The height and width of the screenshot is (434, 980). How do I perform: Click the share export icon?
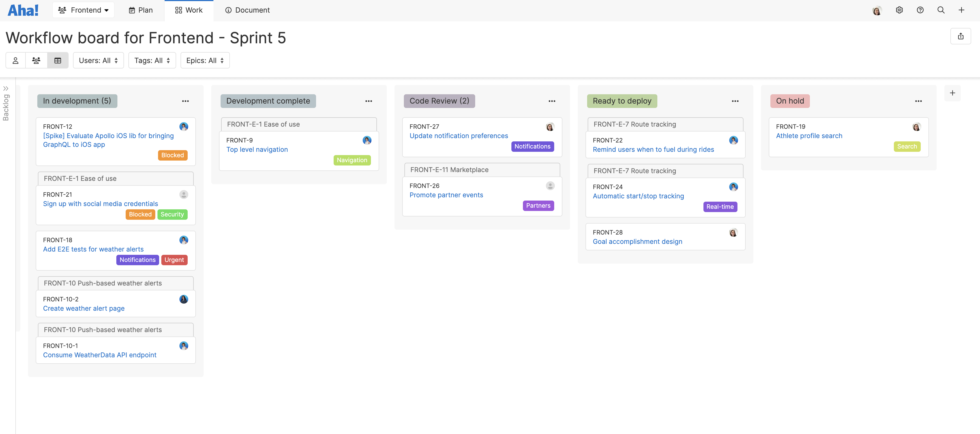pyautogui.click(x=961, y=36)
